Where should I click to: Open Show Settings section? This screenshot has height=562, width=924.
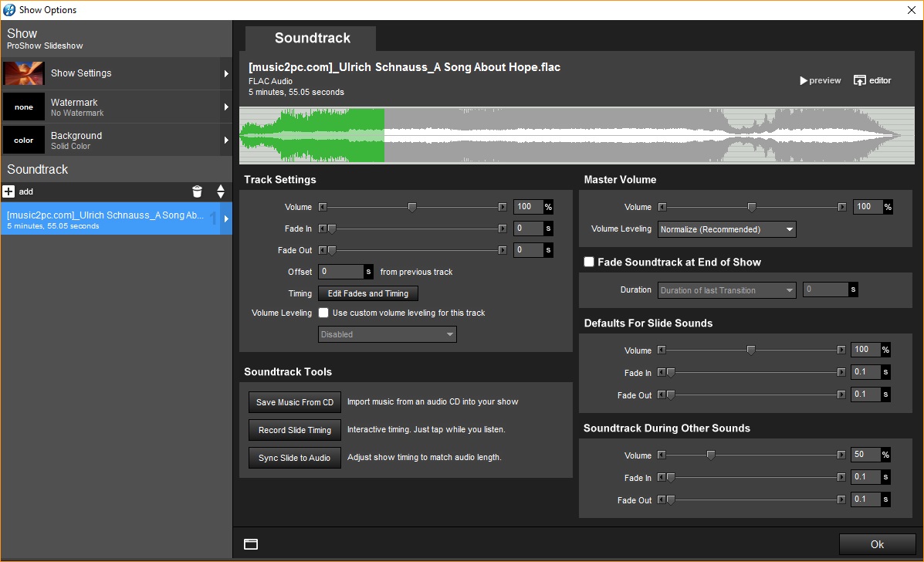(116, 73)
